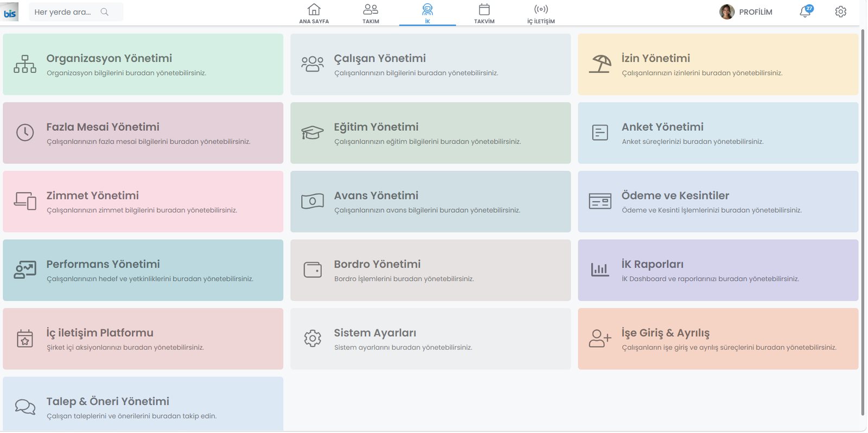Viewport: 868px width, 433px height.
Task: Click the card icon for Ödeme ve Kesintiler
Action: click(600, 201)
